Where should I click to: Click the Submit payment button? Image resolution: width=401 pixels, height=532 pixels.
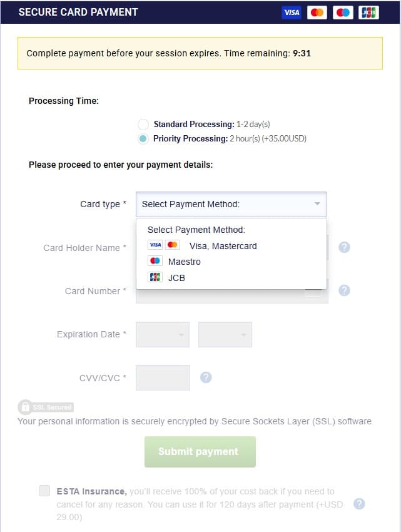pos(200,451)
